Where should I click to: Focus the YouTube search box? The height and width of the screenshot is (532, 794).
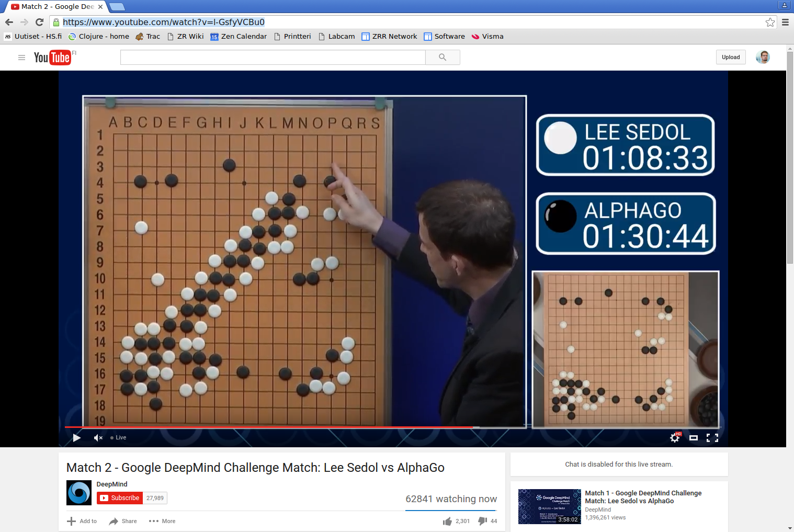(x=273, y=58)
